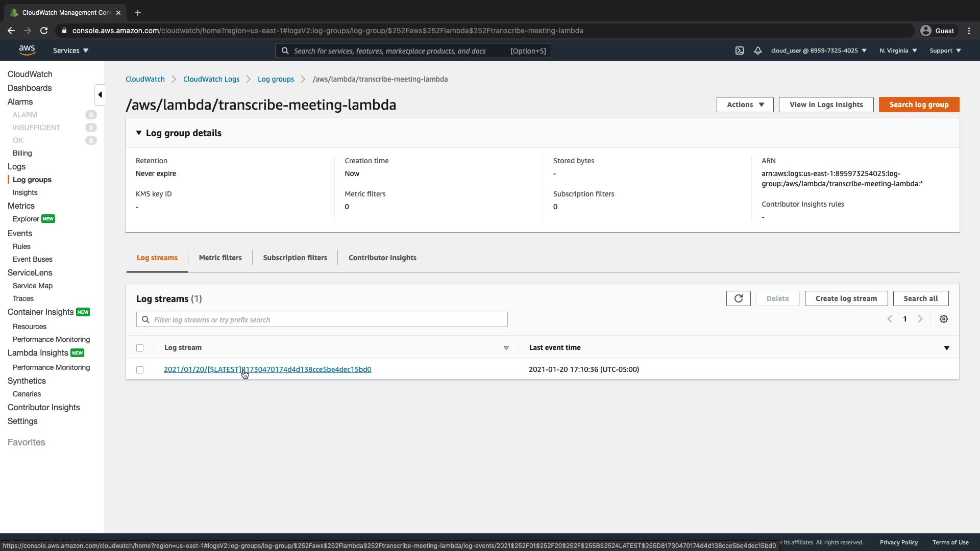
Task: Click the browser reload page icon
Action: (x=44, y=31)
